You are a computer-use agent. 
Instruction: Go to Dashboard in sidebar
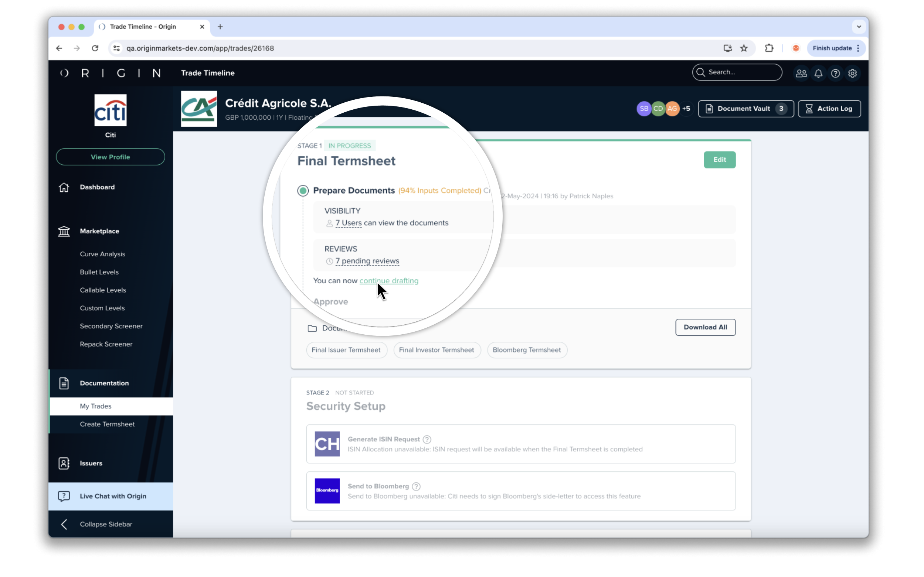[x=97, y=187]
